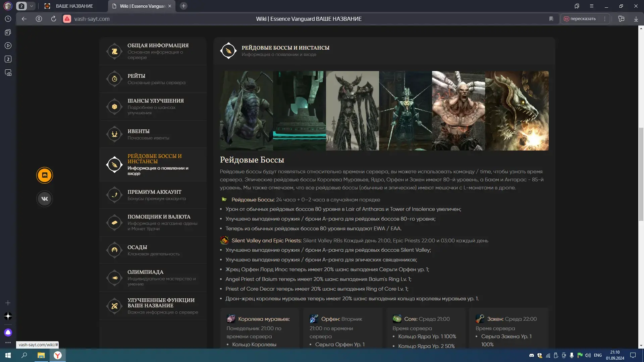This screenshot has height=362, width=644.
Task: Switch to the ВАШЕ НАЗВАНИЕ browser tab
Action: (74, 6)
